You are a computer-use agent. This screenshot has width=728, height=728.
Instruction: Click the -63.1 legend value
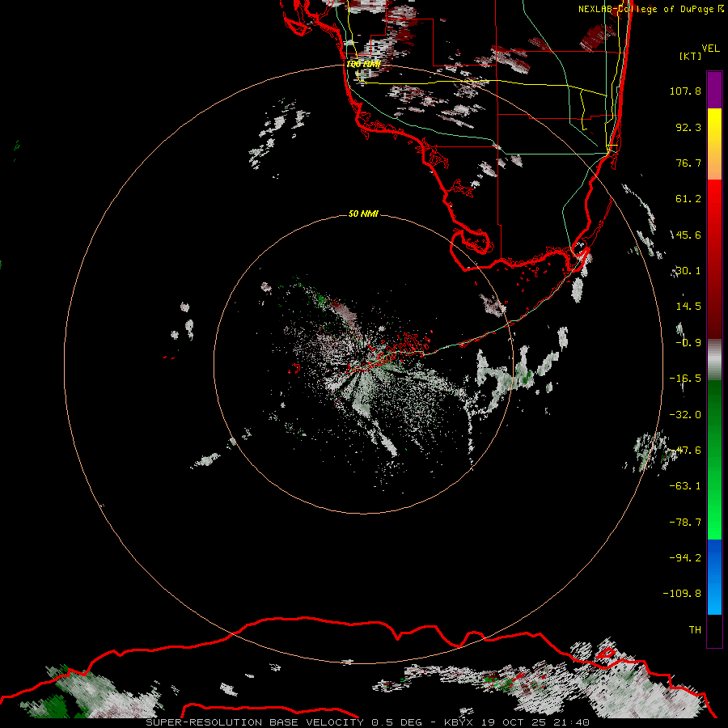685,486
